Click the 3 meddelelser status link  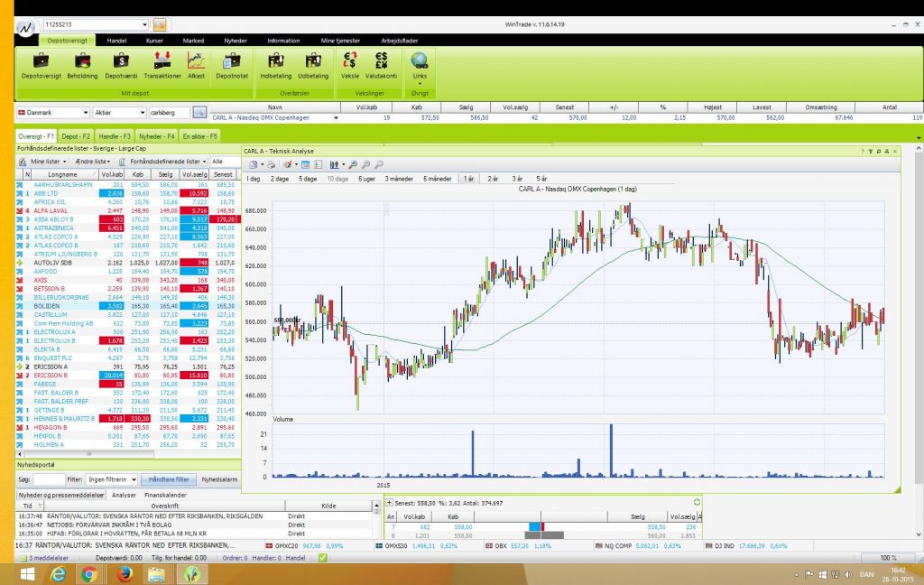coord(49,558)
